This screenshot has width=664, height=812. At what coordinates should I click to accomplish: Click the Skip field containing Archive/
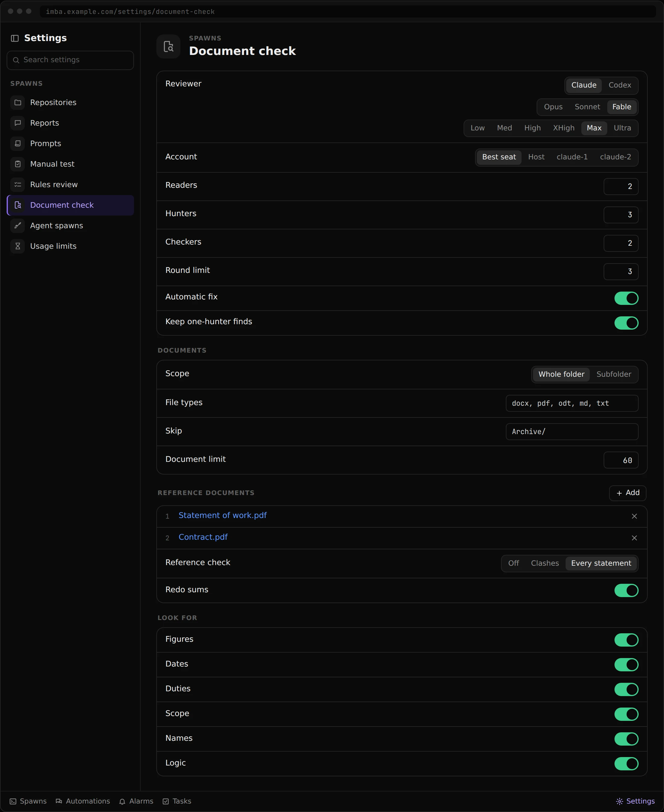click(572, 432)
